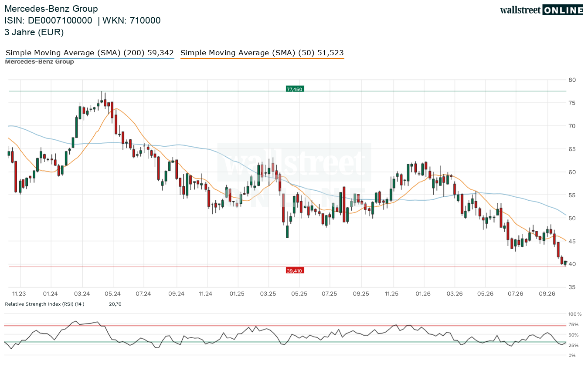
Task: Click the 11.25 date axis label
Action: pyautogui.click(x=391, y=294)
